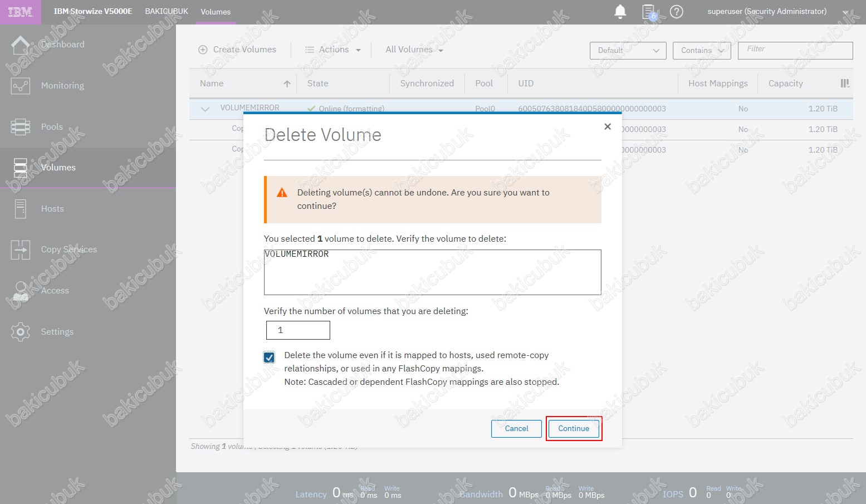
Task: Sort by the Pool column header
Action: coord(484,84)
